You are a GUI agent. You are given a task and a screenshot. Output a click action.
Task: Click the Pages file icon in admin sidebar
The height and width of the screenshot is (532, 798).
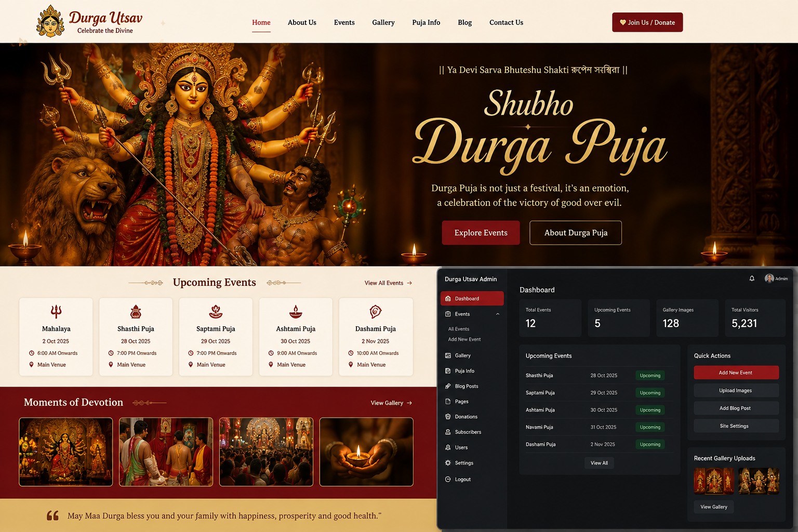(x=448, y=402)
